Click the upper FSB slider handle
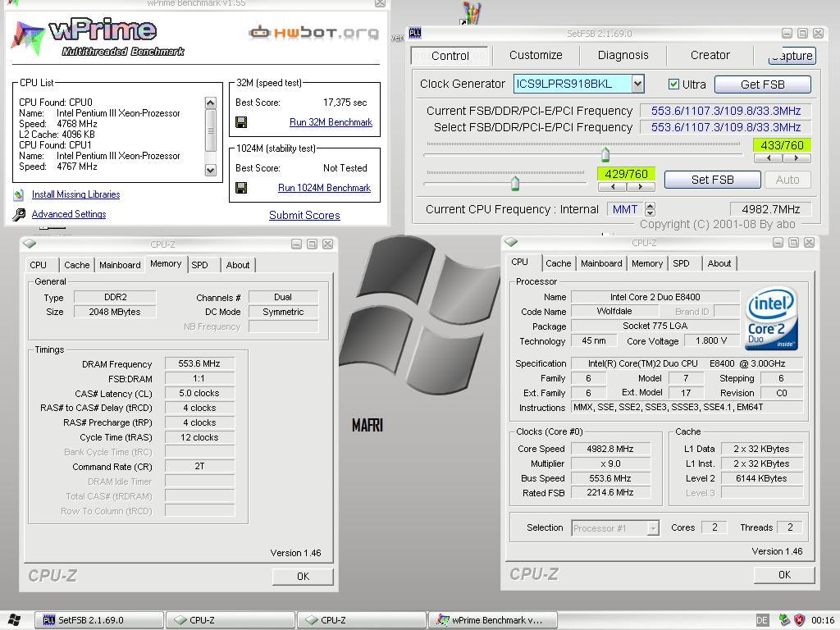The image size is (840, 630). 605,154
